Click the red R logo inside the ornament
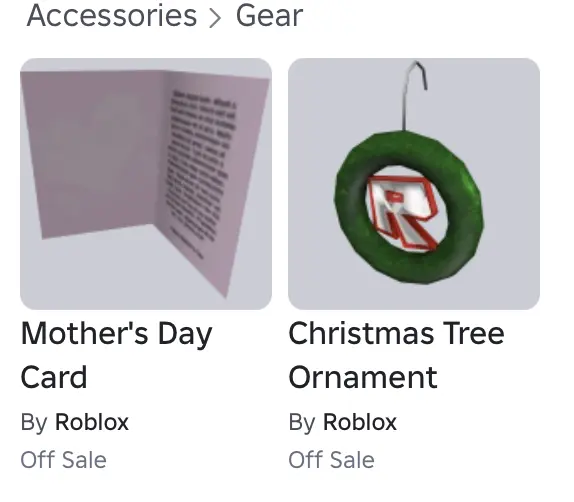The height and width of the screenshot is (502, 574). click(x=404, y=212)
